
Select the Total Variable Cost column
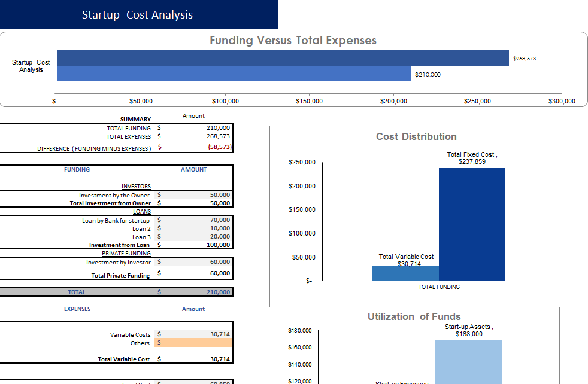pos(406,274)
